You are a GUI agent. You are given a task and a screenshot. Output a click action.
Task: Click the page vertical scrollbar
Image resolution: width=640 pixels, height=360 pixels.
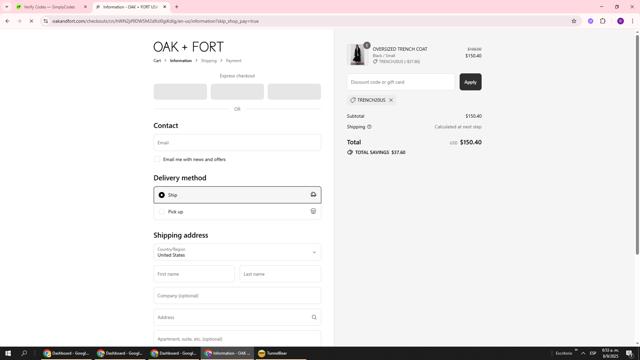[x=637, y=145]
